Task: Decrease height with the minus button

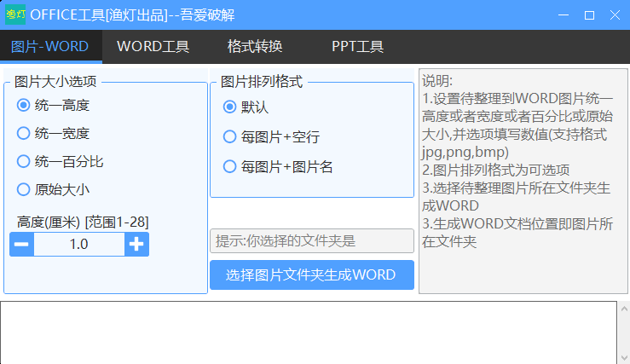Action: (x=21, y=245)
